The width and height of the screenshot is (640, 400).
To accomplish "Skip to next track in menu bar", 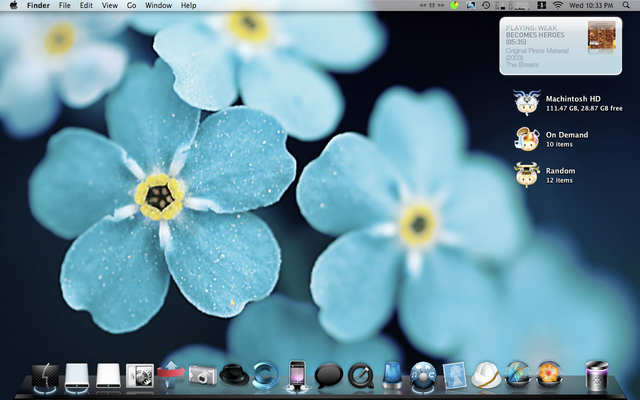I will (x=441, y=5).
